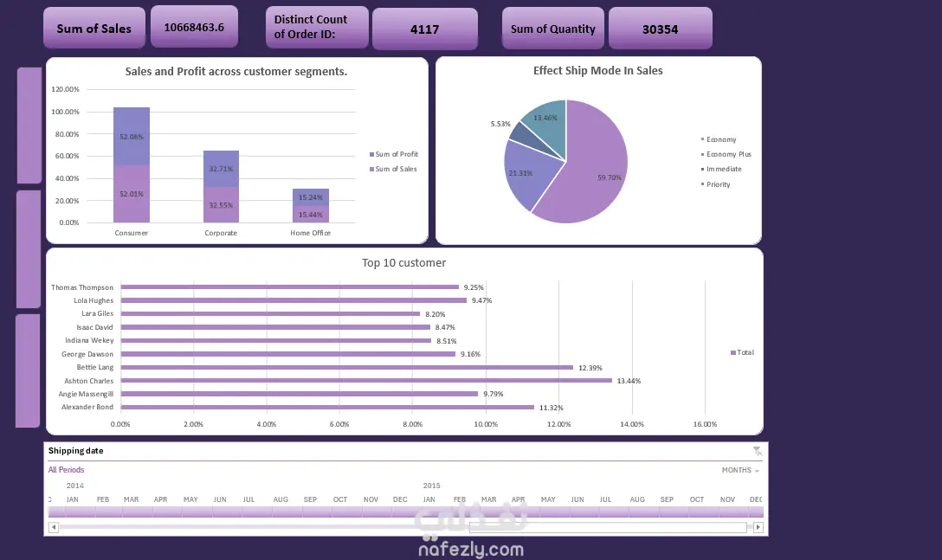This screenshot has width=942, height=560.
Task: Click the Corporate profit segment 32.71%
Action: pyautogui.click(x=221, y=169)
